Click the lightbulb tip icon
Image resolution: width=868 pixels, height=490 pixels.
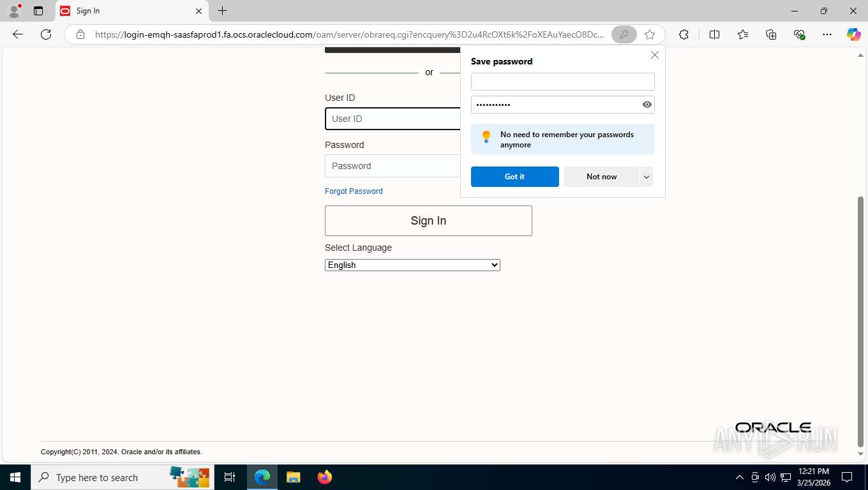click(486, 137)
